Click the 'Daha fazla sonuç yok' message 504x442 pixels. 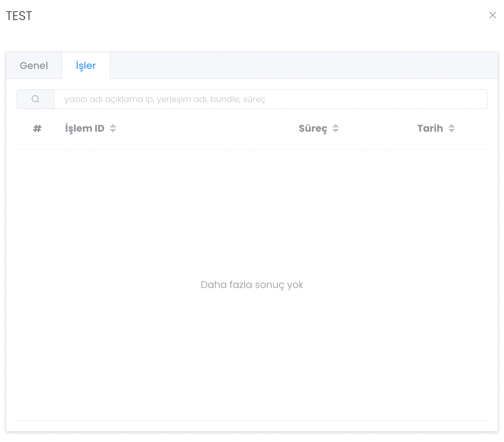(x=252, y=285)
